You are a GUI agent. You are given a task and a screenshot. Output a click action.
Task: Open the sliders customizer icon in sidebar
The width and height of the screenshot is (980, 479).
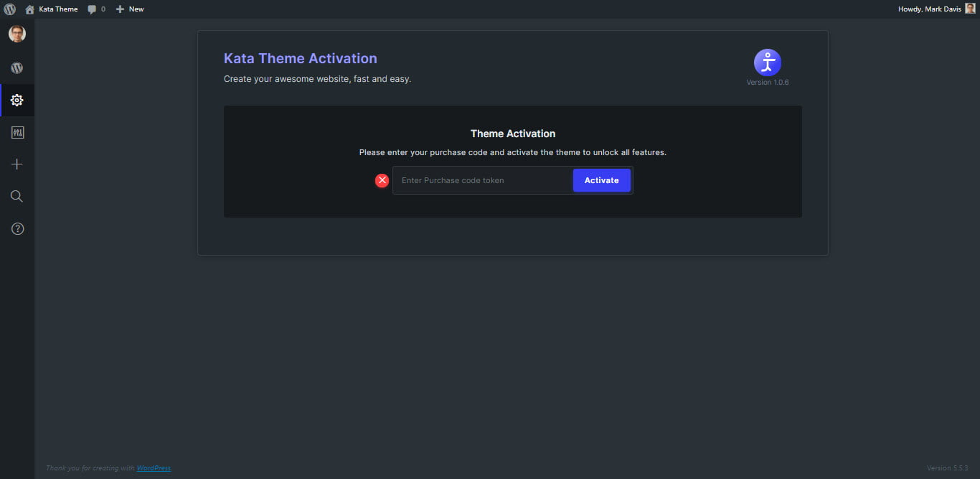pyautogui.click(x=17, y=133)
